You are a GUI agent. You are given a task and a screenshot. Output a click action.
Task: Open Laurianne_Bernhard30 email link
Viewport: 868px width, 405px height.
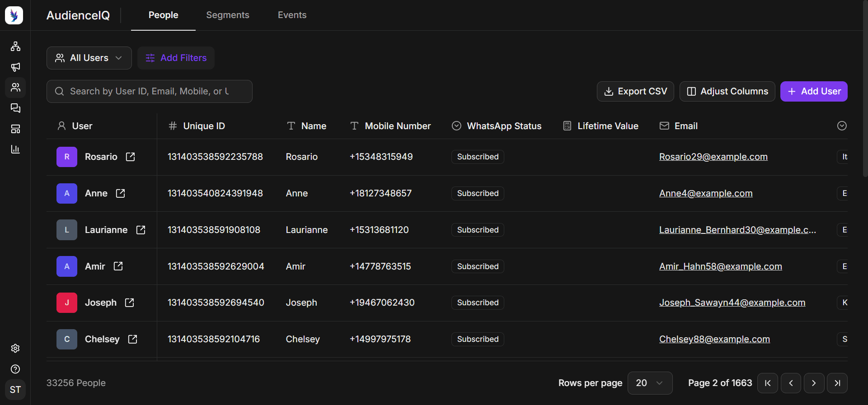coord(737,230)
